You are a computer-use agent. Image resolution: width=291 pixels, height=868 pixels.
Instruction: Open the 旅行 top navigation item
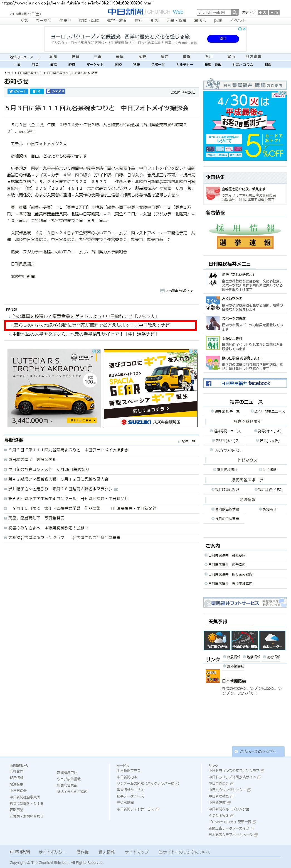click(x=139, y=21)
